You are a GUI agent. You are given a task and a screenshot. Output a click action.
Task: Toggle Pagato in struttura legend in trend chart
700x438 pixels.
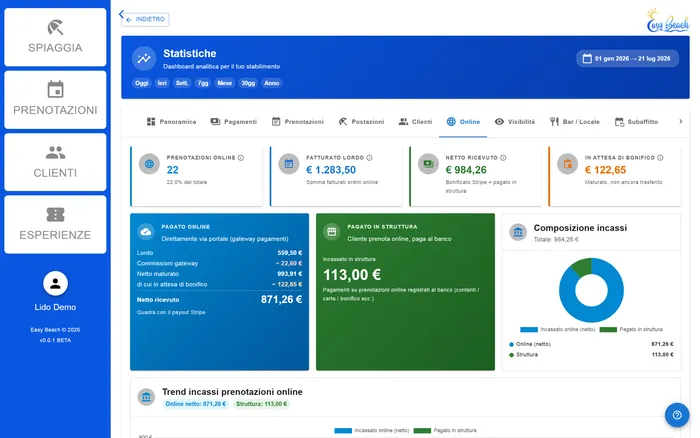[x=445, y=431]
